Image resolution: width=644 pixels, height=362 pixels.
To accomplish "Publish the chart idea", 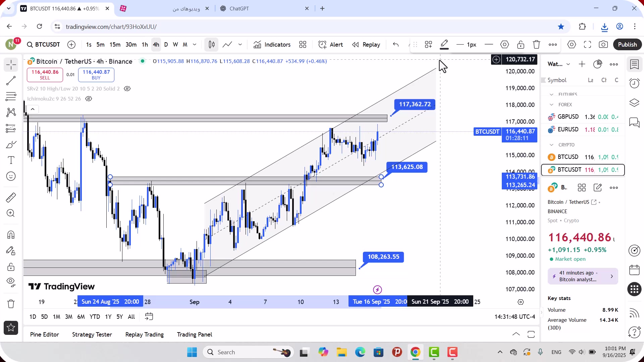I will click(x=627, y=45).
